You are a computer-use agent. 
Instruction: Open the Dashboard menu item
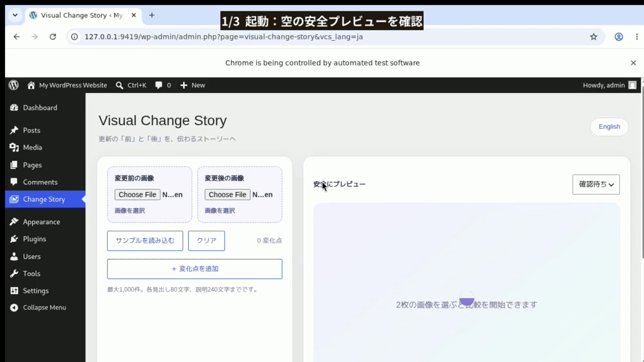45,107
